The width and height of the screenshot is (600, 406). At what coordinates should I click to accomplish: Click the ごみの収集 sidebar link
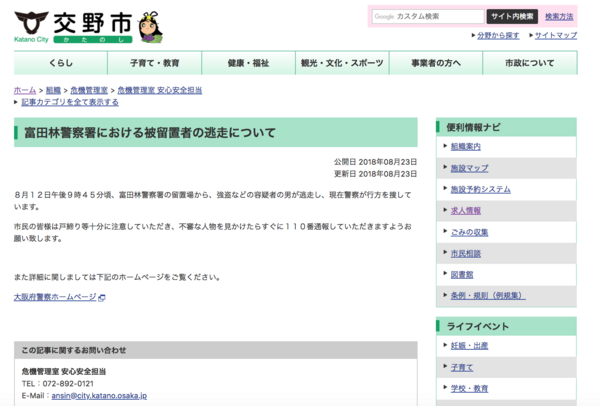coord(468,232)
